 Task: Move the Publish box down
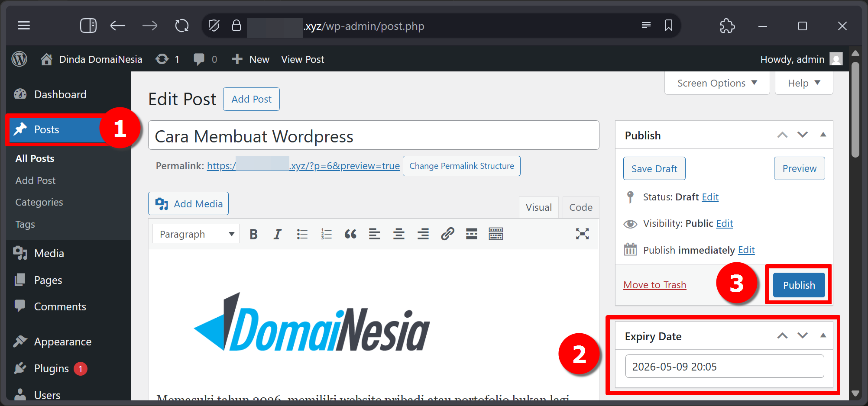[803, 135]
